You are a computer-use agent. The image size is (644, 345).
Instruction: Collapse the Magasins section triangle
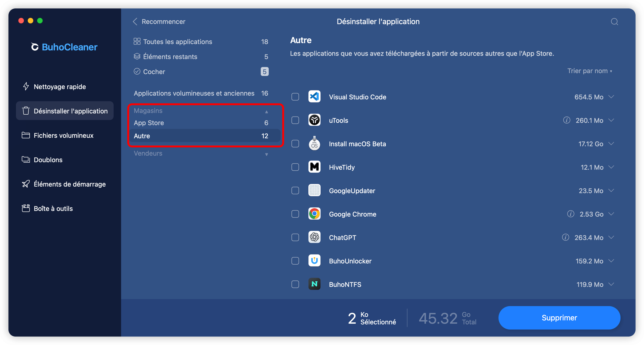(267, 112)
